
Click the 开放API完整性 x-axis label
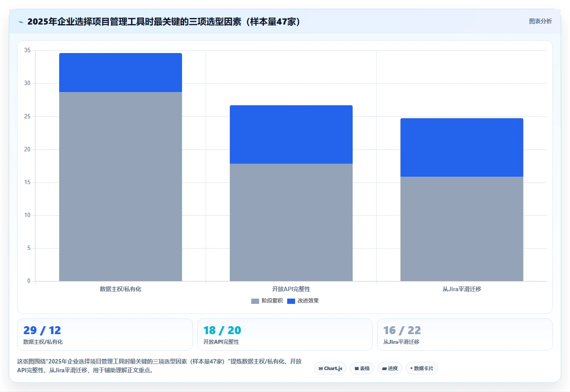pos(291,289)
